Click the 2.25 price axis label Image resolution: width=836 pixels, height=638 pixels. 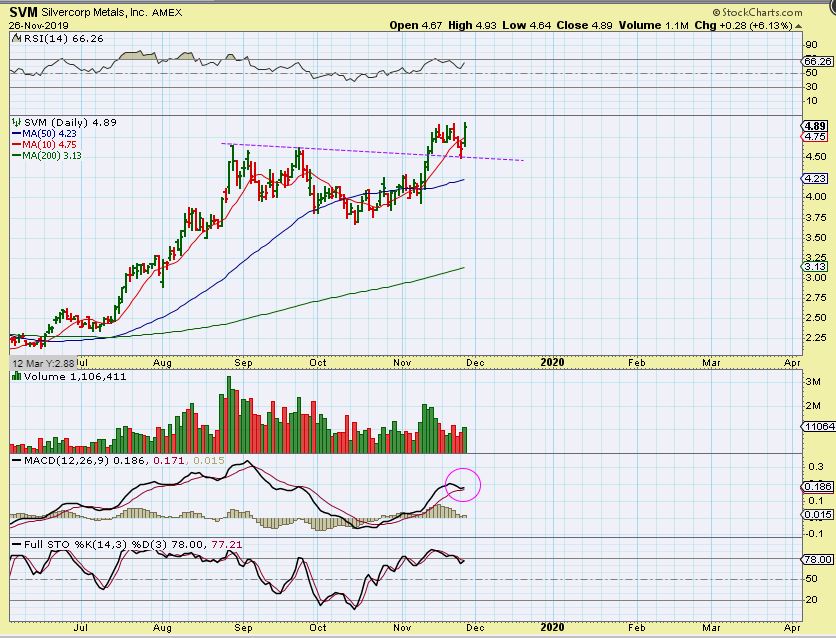pyautogui.click(x=816, y=337)
